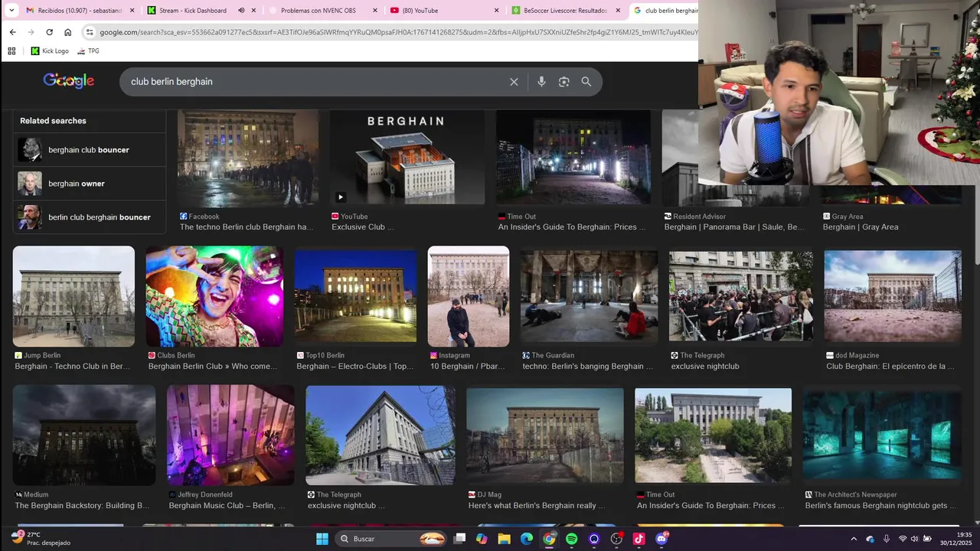Close the Gmail Recibidos tab
Screen dimensions: 980x551
(x=132, y=11)
